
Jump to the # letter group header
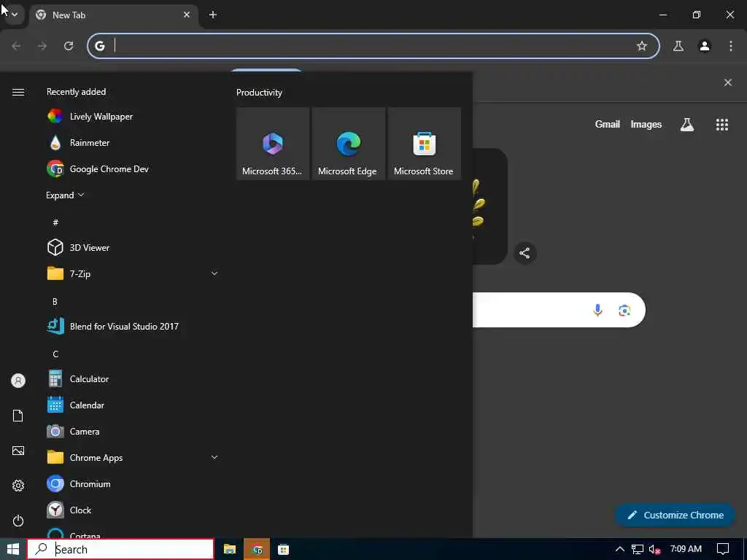pos(55,222)
